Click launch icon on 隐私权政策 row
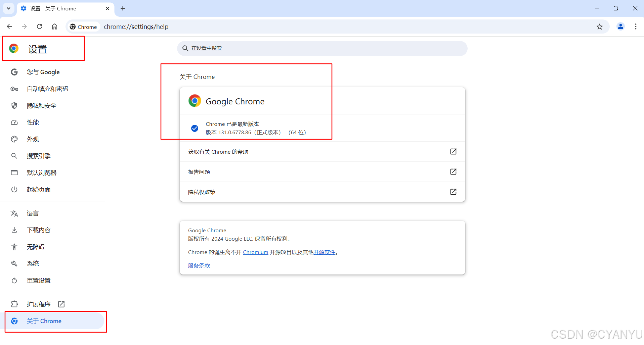This screenshot has width=644, height=345. point(453,192)
